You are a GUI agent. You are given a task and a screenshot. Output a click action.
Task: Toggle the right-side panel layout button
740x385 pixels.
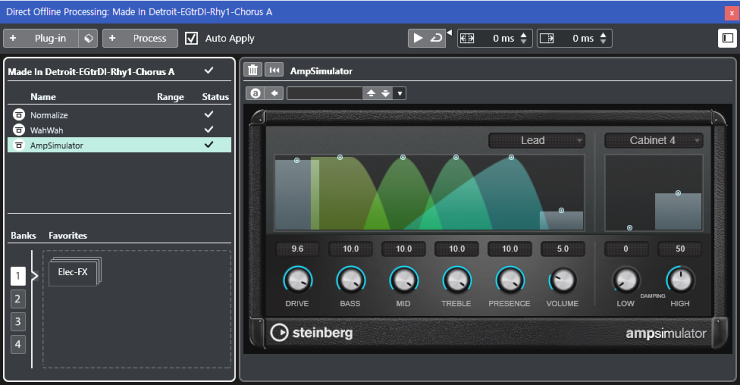point(727,38)
